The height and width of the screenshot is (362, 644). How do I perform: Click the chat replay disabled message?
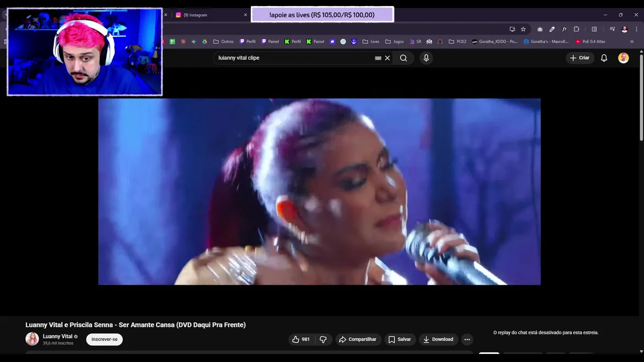point(546,333)
